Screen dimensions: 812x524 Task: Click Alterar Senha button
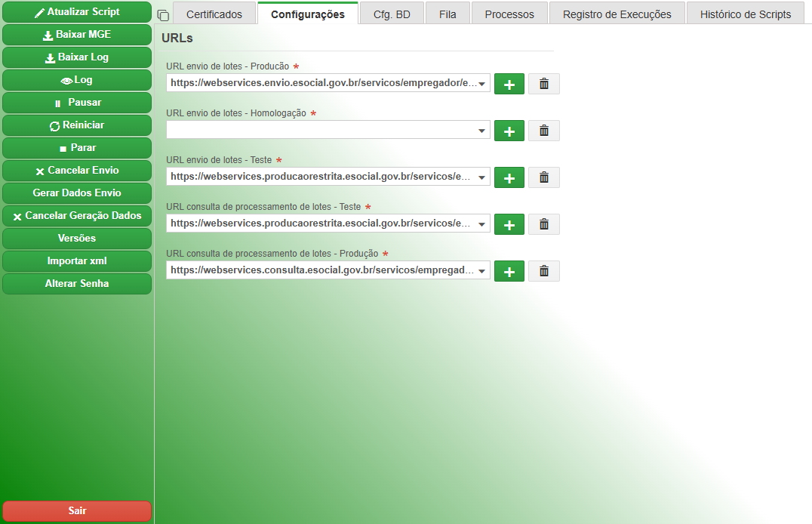[77, 283]
